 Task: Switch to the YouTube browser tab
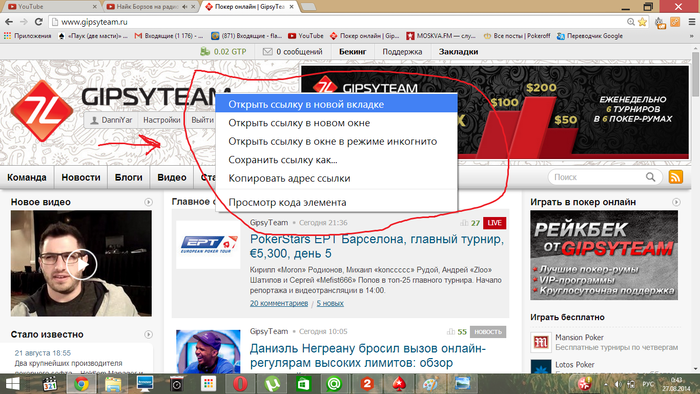pos(51,7)
